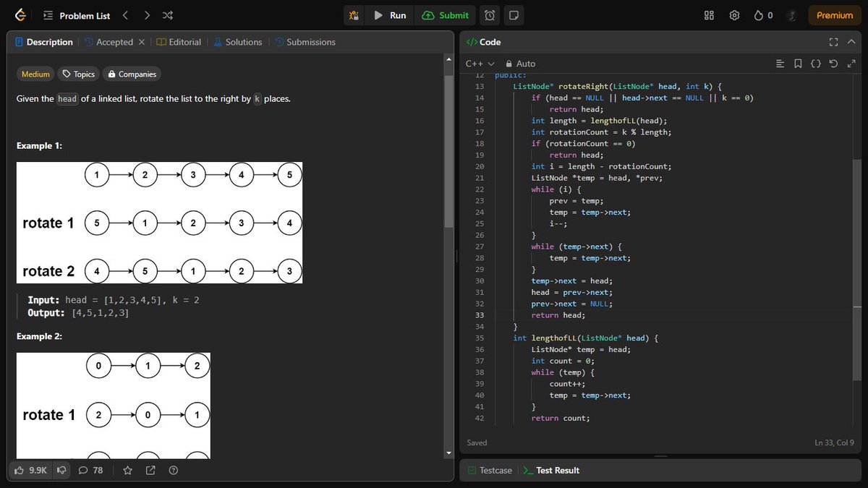Click code line 'int count = 0;'
This screenshot has height=488, width=868.
[x=563, y=361]
